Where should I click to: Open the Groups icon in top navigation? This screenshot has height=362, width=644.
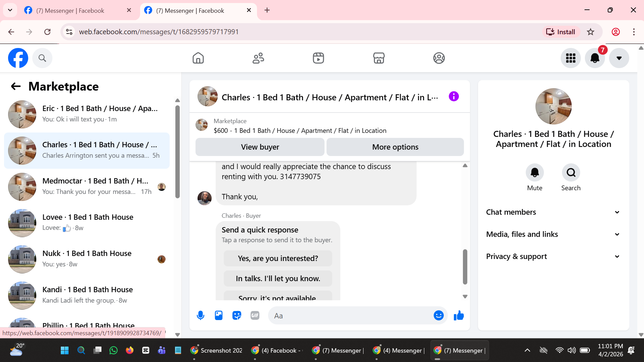tap(439, 58)
